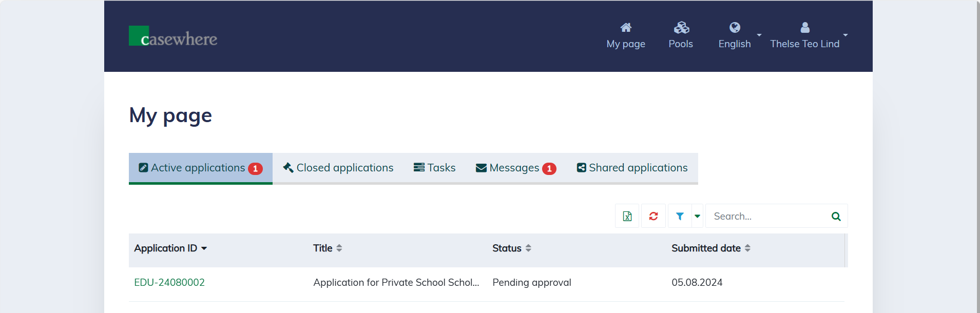
Task: Open application EDU-24080002 link
Action: point(169,283)
